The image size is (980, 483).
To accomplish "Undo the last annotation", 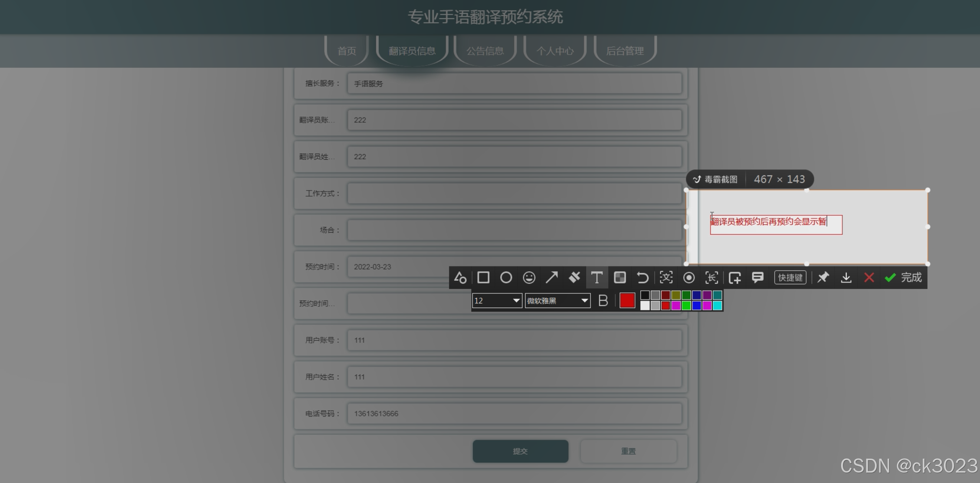I will point(642,278).
